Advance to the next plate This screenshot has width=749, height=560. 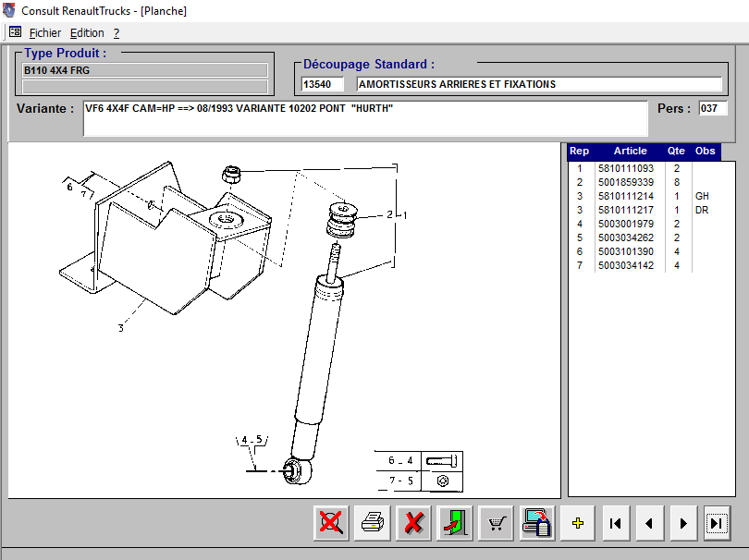click(682, 523)
